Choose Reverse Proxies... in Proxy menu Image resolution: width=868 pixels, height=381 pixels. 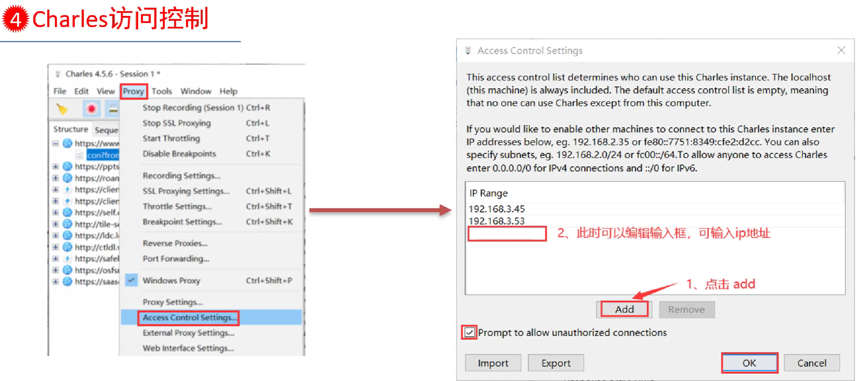point(211,243)
